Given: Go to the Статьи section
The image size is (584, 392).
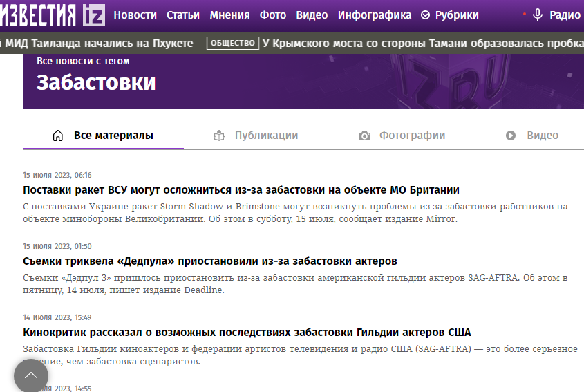Looking at the screenshot, I should point(183,15).
